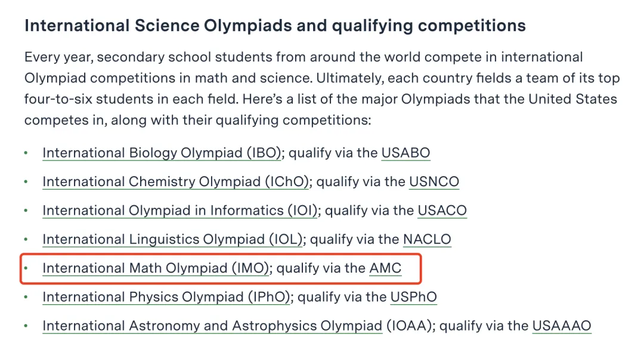Click the intro paragraph starting "Every year"
This screenshot has height=349, width=644.
(x=322, y=88)
